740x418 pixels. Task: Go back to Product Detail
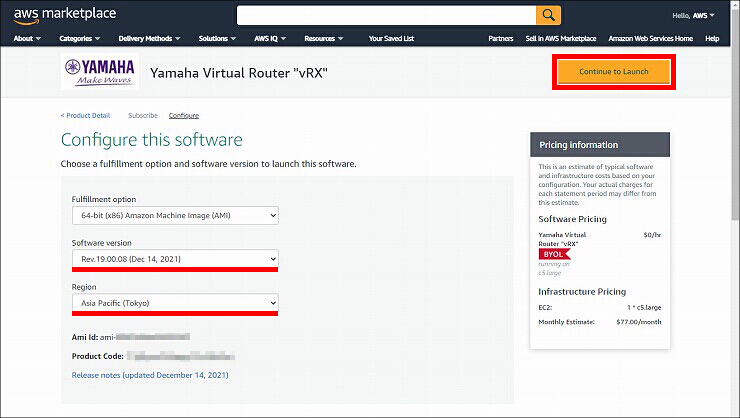[85, 116]
